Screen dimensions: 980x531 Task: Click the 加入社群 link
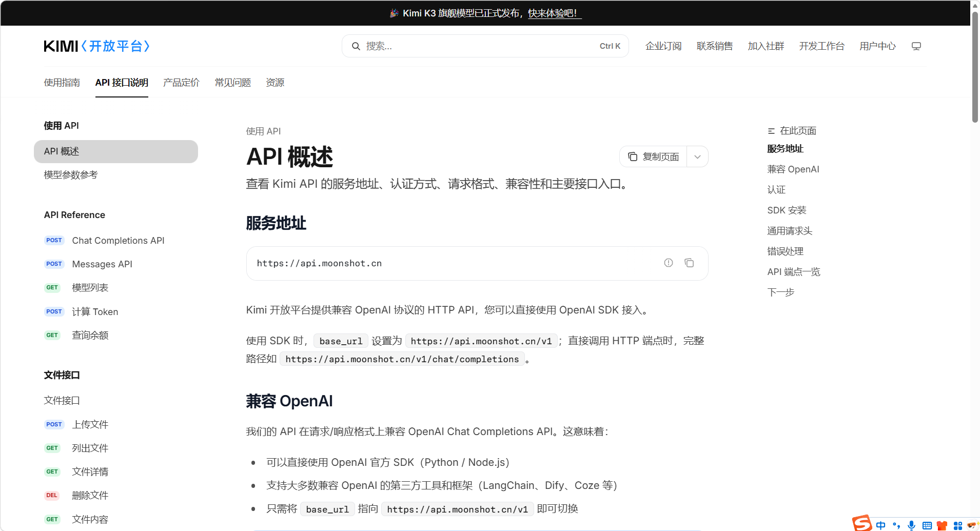coord(766,46)
